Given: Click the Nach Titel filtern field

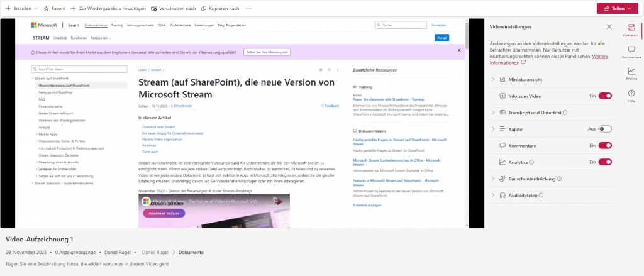Looking at the screenshot, I should coord(79,69).
